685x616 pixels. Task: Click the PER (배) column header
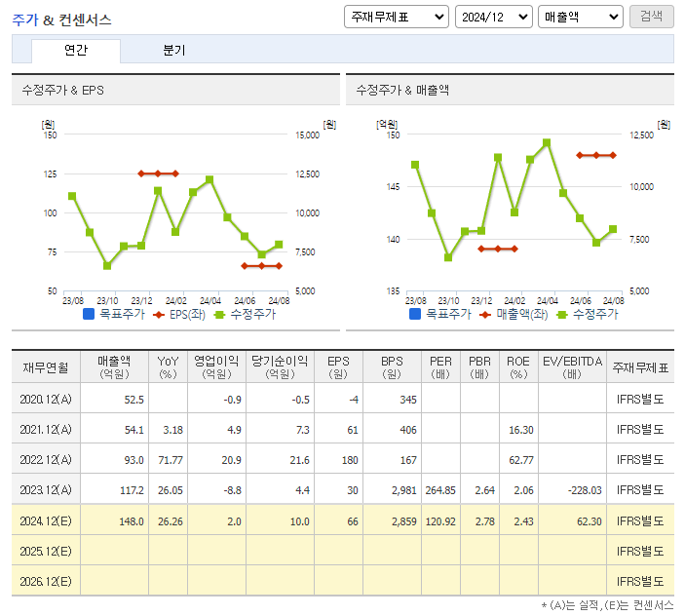[x=440, y=367]
